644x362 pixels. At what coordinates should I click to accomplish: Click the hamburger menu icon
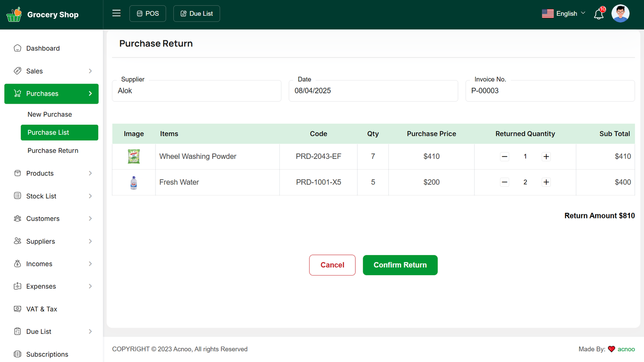[x=116, y=13]
